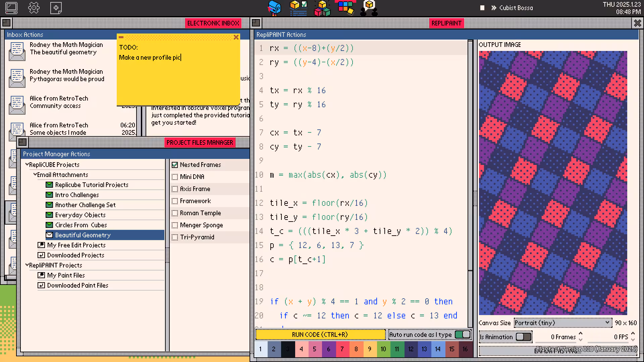644x362 pixels.
Task: Increase Frames with the up arrow
Action: [x=581, y=334]
